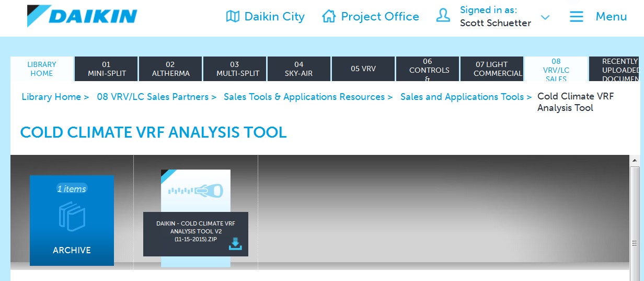The height and width of the screenshot is (281, 644).
Task: Click the vertical scrollbar thumb
Action: (x=635, y=243)
